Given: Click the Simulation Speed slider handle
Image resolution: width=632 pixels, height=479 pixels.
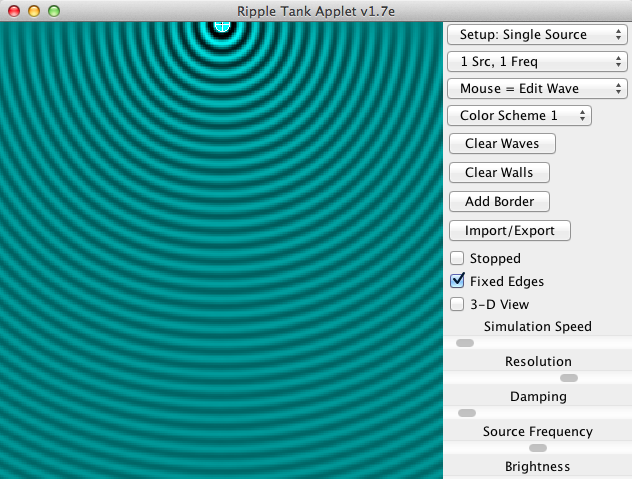Looking at the screenshot, I should [465, 343].
